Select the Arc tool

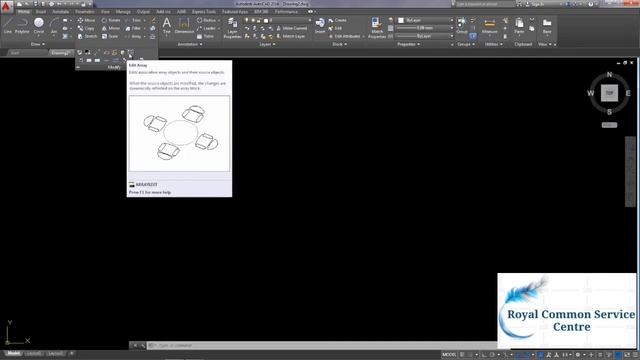pos(53,25)
